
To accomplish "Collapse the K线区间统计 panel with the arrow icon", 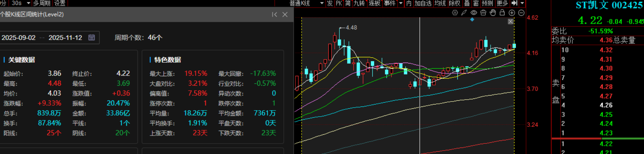I will coord(274,14).
